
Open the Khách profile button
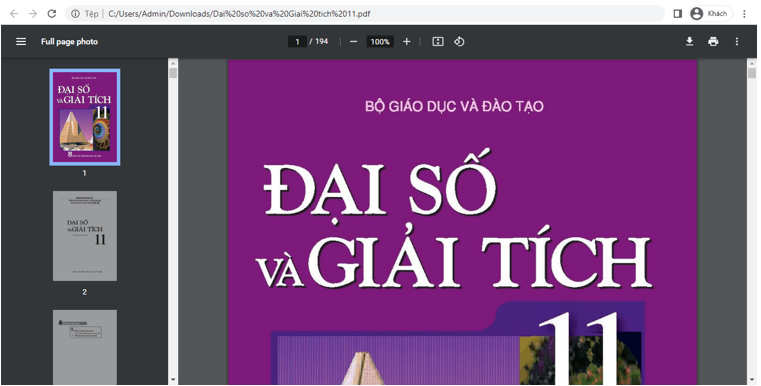point(711,14)
